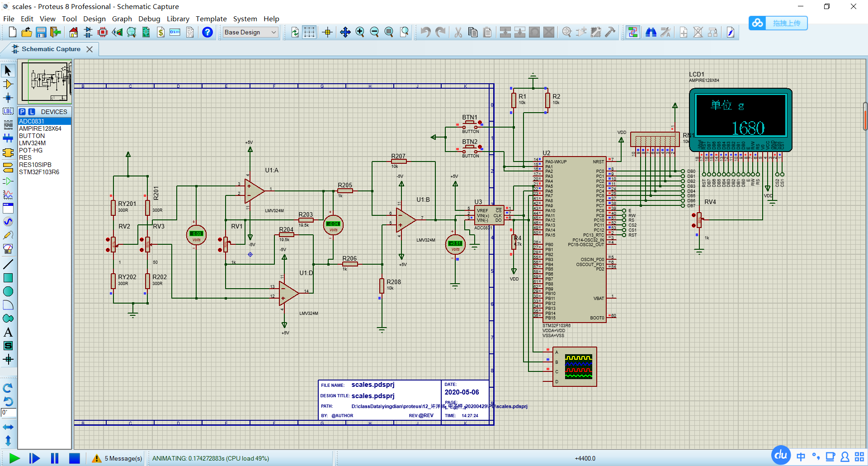The width and height of the screenshot is (868, 466).
Task: Open the Debug menu
Action: [150, 19]
